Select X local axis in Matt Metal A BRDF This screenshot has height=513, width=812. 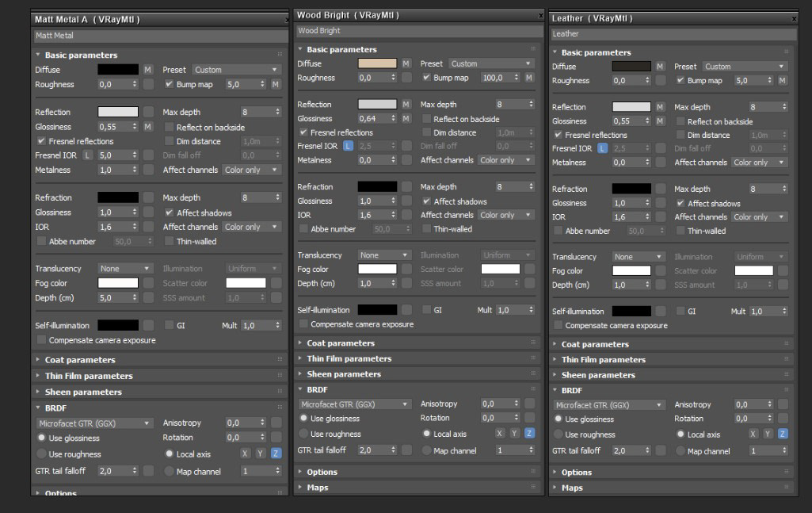click(x=245, y=454)
